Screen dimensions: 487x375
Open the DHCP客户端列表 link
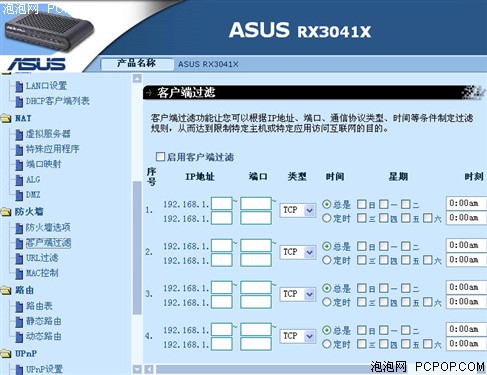pyautogui.click(x=58, y=101)
